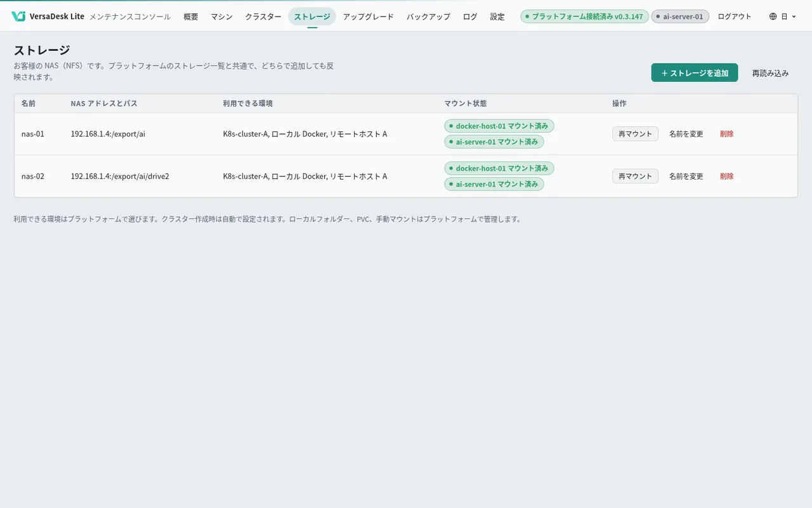Click nas-02 ai-server-01 マウント済み badge
Viewport: 812px width, 508px height.
[494, 184]
